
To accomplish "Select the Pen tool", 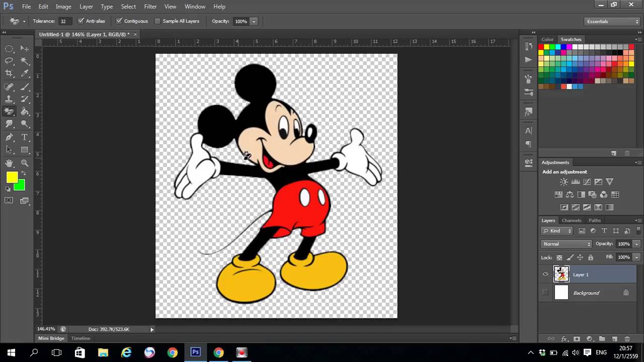I will pyautogui.click(x=9, y=137).
